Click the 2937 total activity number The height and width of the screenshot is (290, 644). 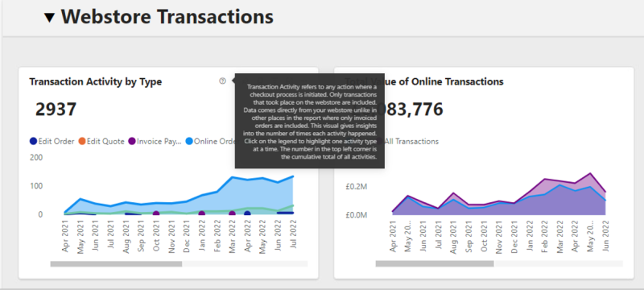click(x=56, y=110)
